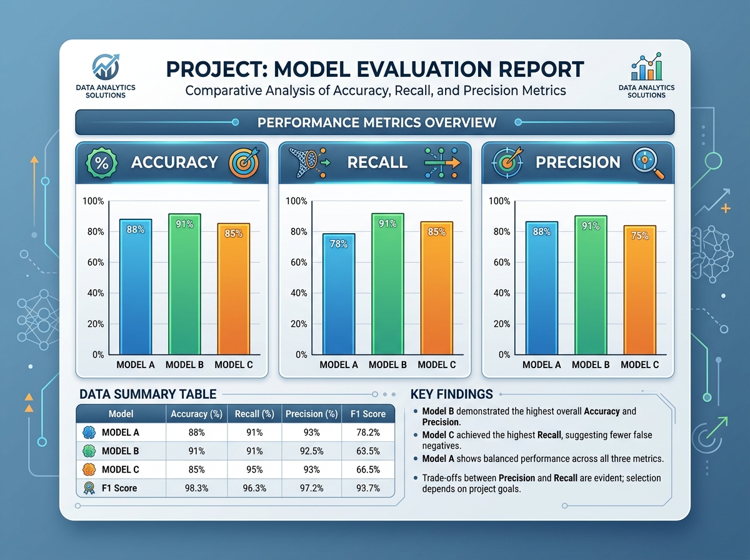Click the MODEL C label under the Precision chart
The height and width of the screenshot is (560, 750).
pyautogui.click(x=640, y=364)
